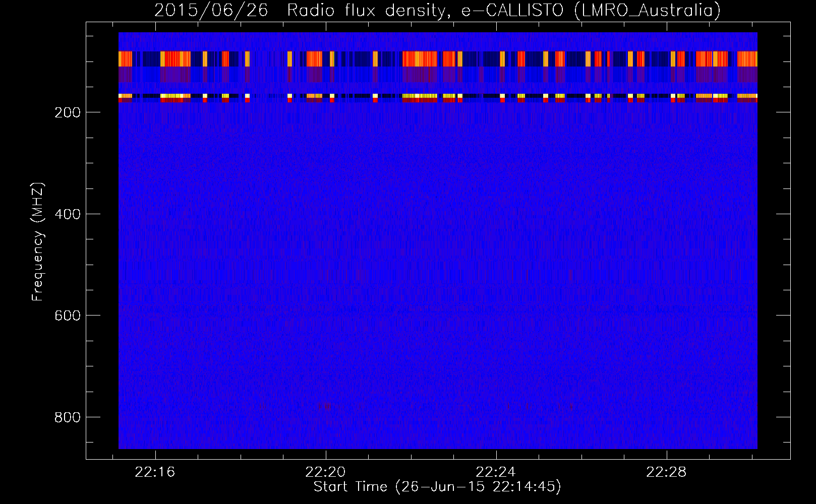Viewport: 816px width, 504px height.
Task: Click the 600 frequency tick label
Action: (67, 316)
